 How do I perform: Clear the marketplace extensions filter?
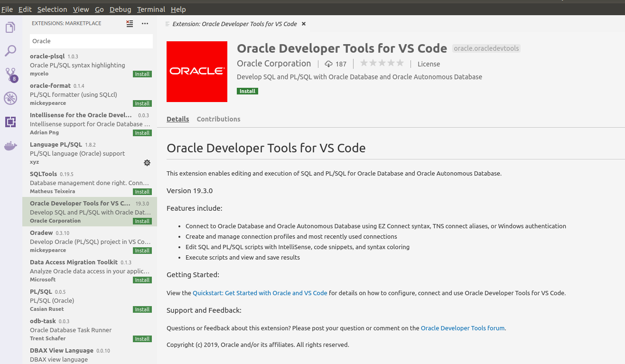click(x=130, y=23)
